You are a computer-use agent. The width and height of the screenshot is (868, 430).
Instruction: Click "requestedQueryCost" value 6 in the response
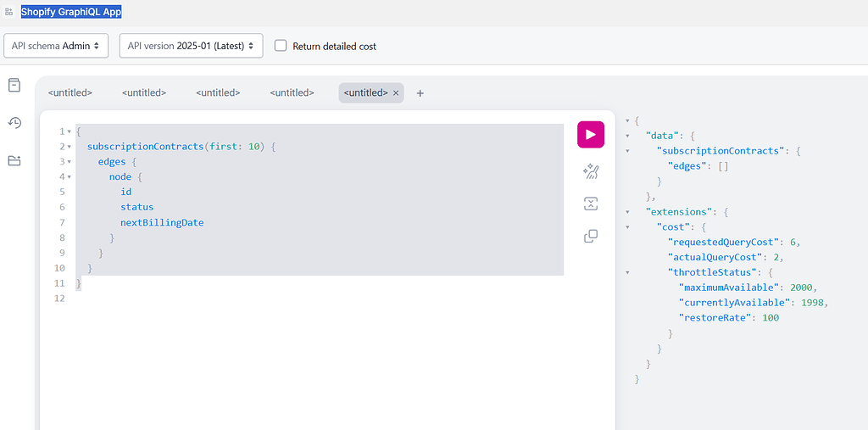coord(793,242)
